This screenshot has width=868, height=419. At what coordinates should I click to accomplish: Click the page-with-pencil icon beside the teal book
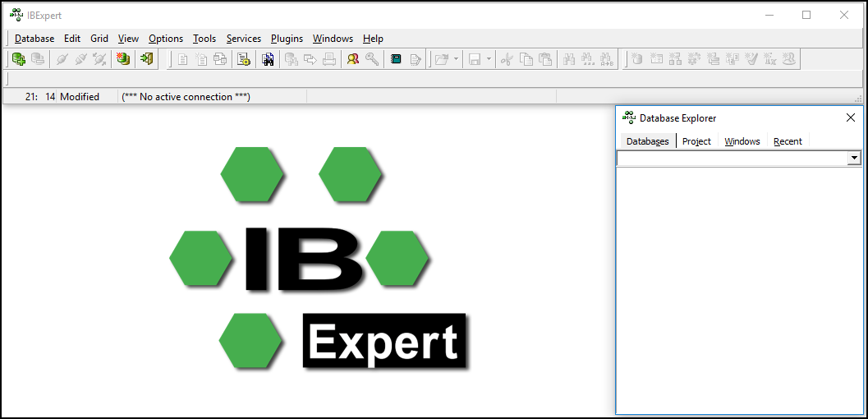pos(416,59)
